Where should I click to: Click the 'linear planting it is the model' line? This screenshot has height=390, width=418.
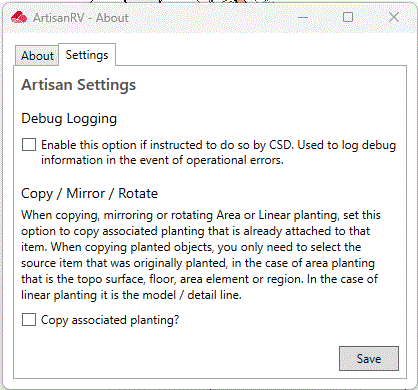coord(131,295)
